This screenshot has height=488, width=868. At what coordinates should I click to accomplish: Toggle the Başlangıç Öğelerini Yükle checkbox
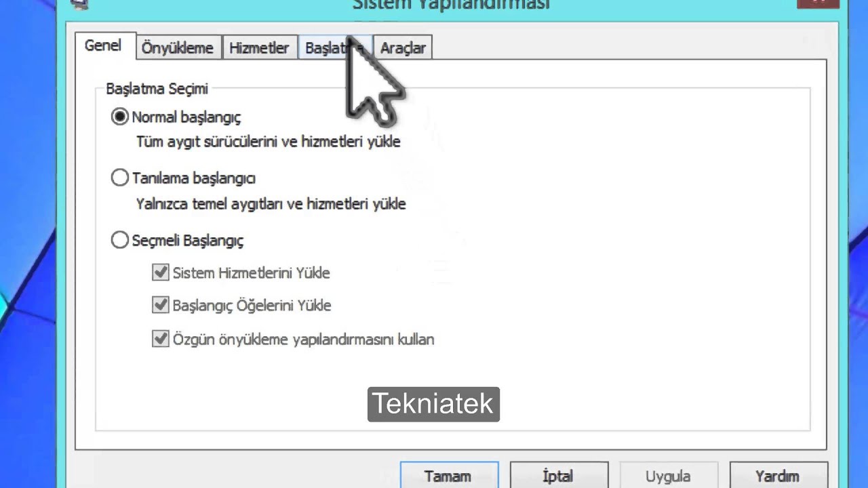tap(161, 306)
